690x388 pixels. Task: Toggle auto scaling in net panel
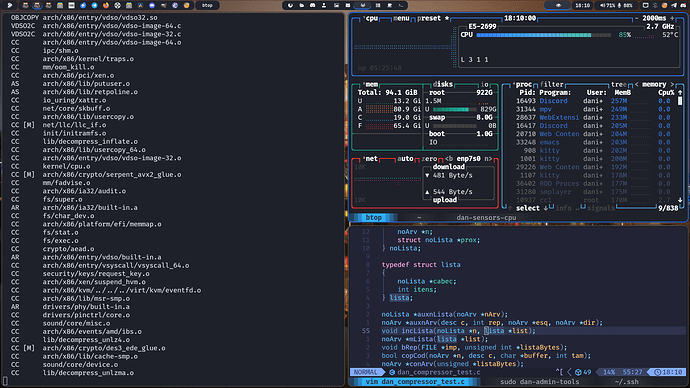click(x=405, y=158)
